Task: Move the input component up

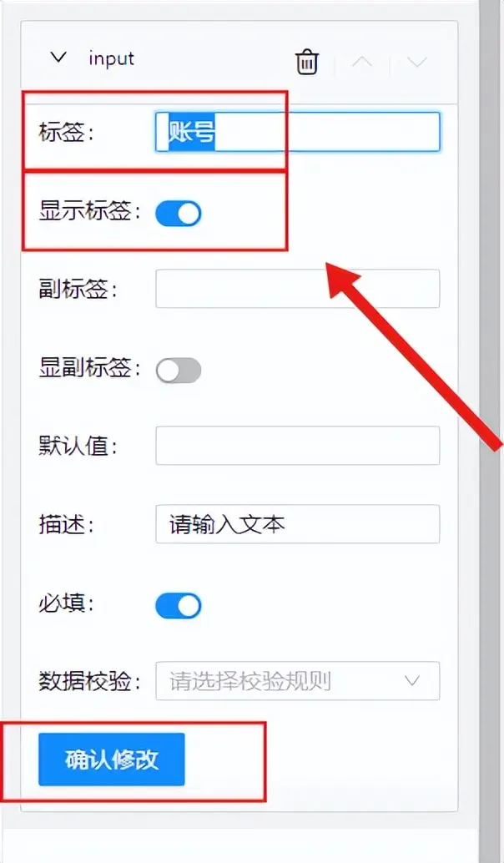Action: coord(361,62)
